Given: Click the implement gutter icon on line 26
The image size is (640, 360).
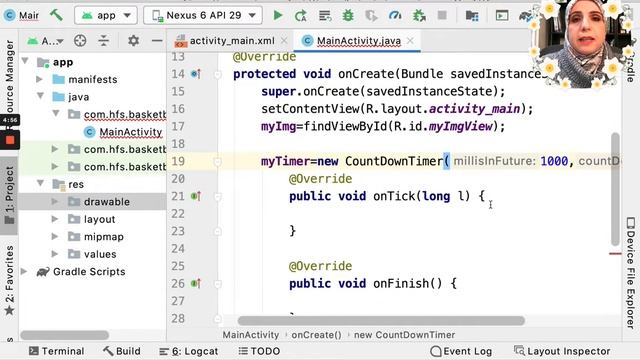Looking at the screenshot, I should [x=196, y=283].
